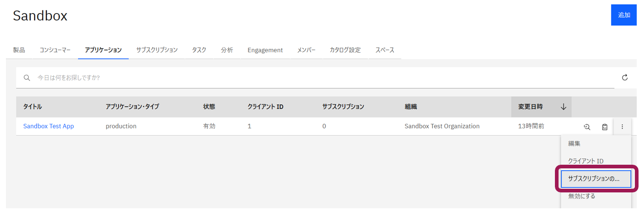Click the search field 今日は何をお探しですか?

click(x=315, y=78)
